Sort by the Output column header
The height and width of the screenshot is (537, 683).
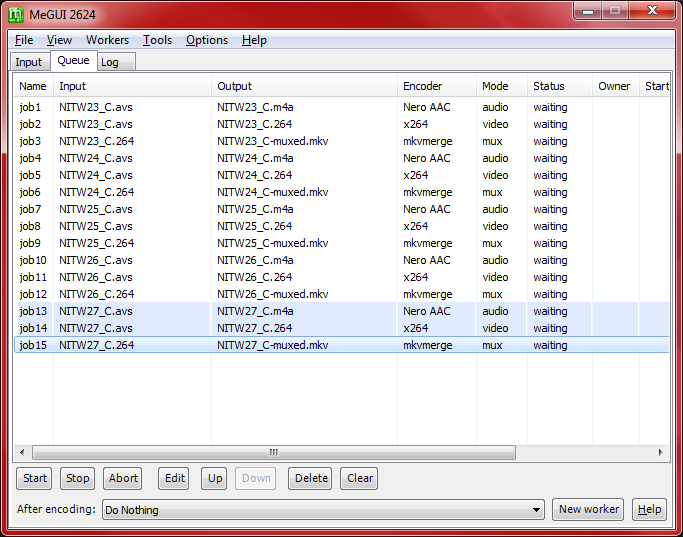[x=304, y=86]
